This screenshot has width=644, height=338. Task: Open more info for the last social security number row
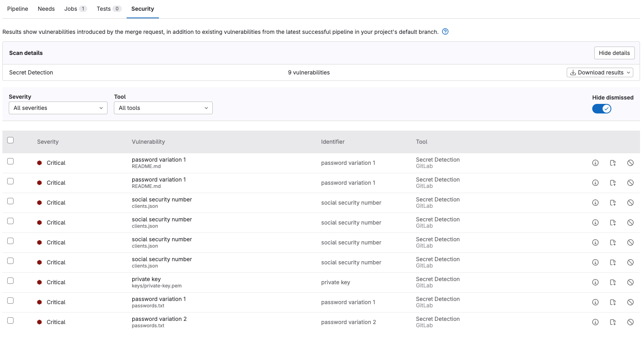[595, 262]
